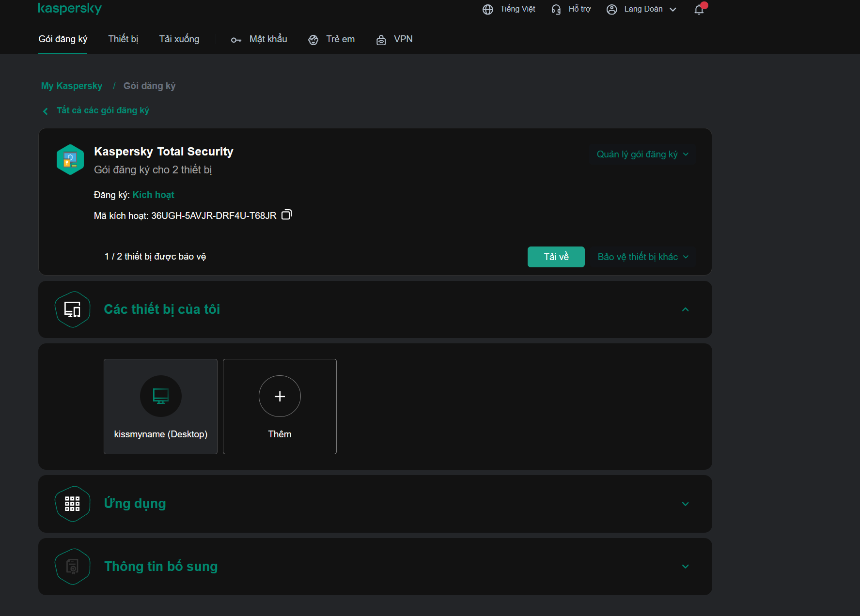Image resolution: width=860 pixels, height=616 pixels.
Task: Click the plus icon to add device
Action: point(280,396)
